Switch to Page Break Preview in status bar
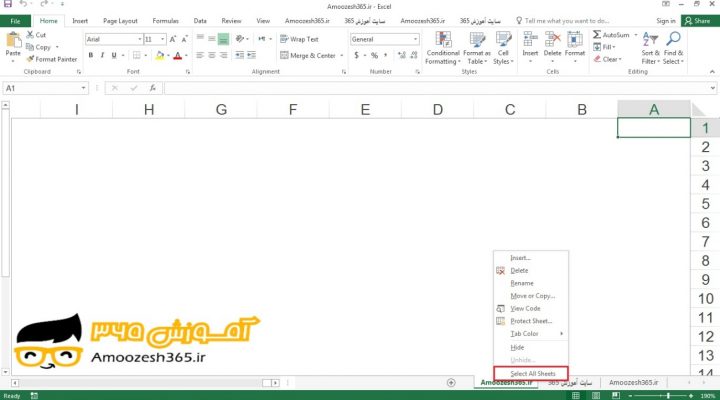This screenshot has height=400, width=720. point(616,395)
